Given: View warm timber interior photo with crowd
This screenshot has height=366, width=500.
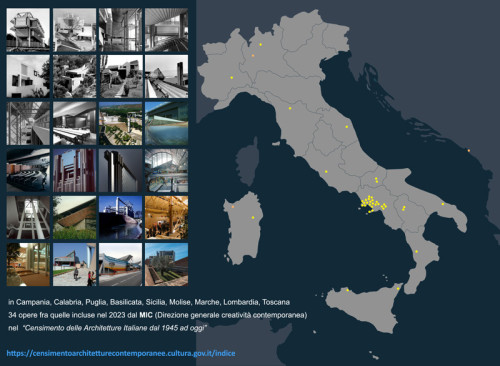Looking at the screenshot, I should click(x=166, y=218).
